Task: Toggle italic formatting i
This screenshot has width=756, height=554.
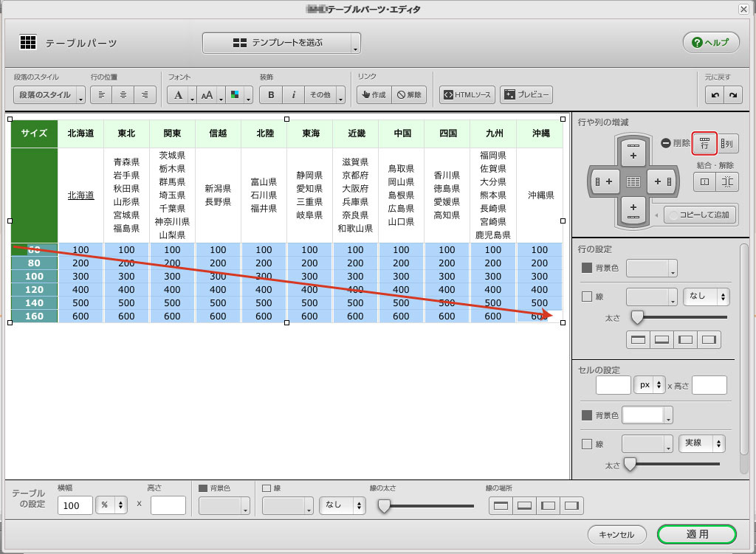Action: [x=294, y=95]
